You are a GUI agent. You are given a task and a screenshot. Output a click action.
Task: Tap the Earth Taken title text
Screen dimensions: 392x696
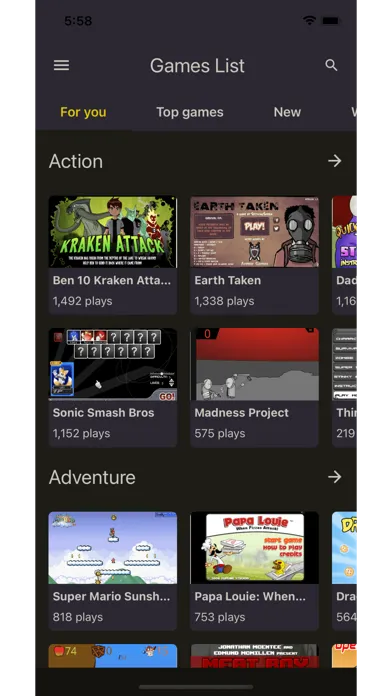click(x=227, y=280)
